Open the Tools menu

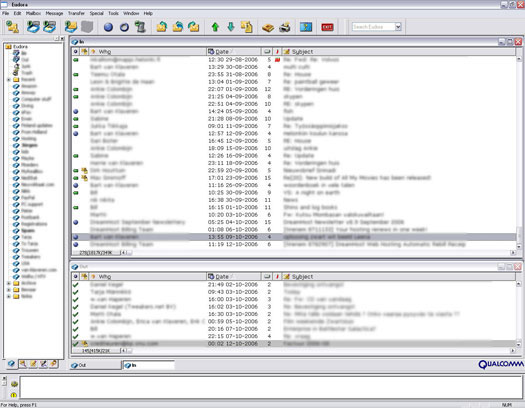(x=114, y=13)
